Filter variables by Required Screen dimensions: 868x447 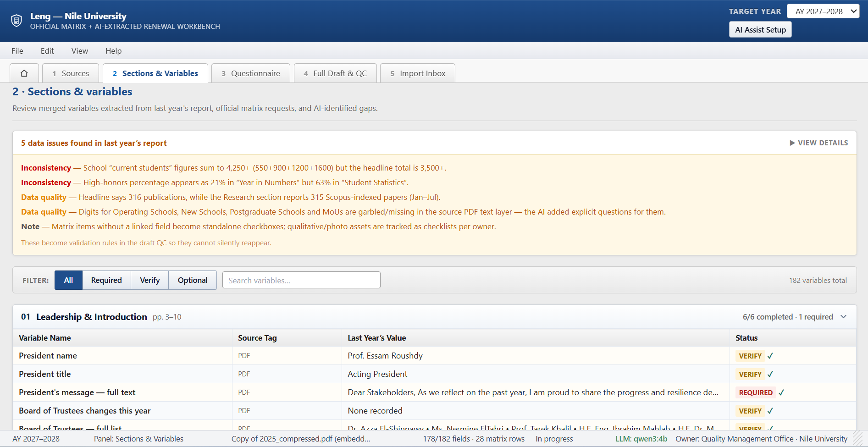[x=106, y=280]
